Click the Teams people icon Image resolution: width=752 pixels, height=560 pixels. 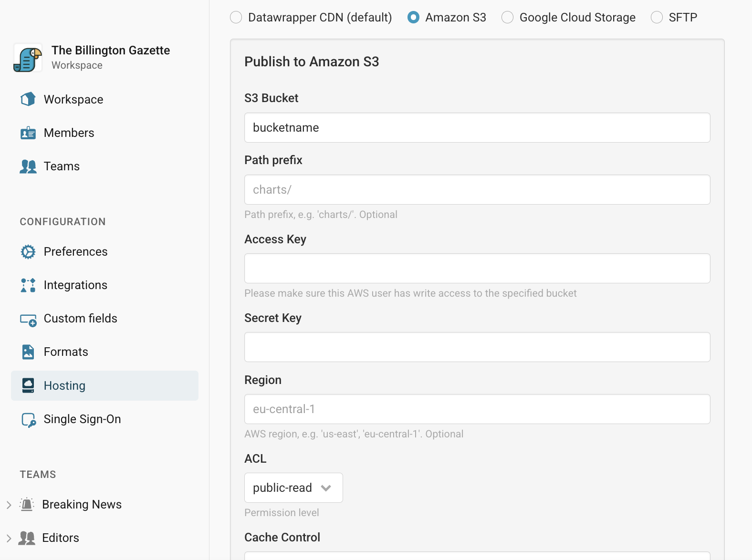[x=28, y=166]
